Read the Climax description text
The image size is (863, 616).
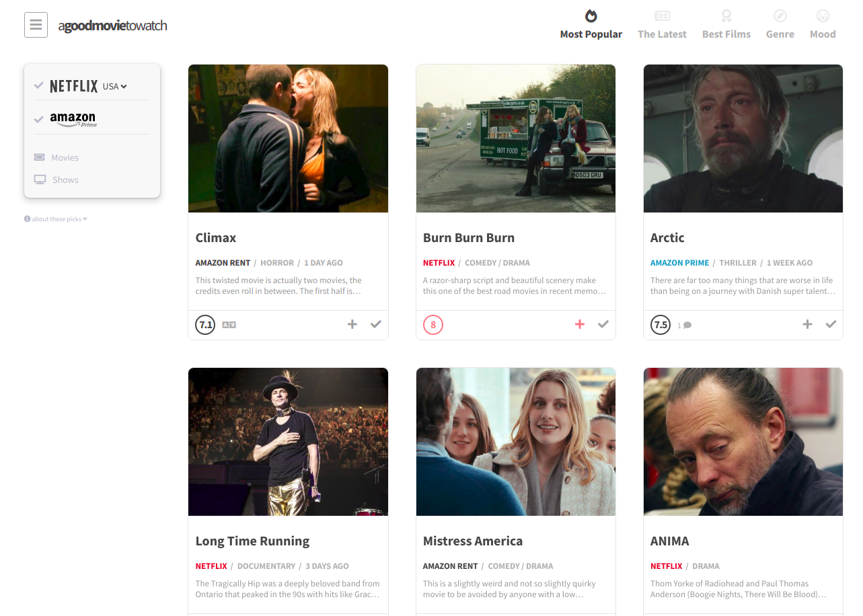(x=279, y=286)
